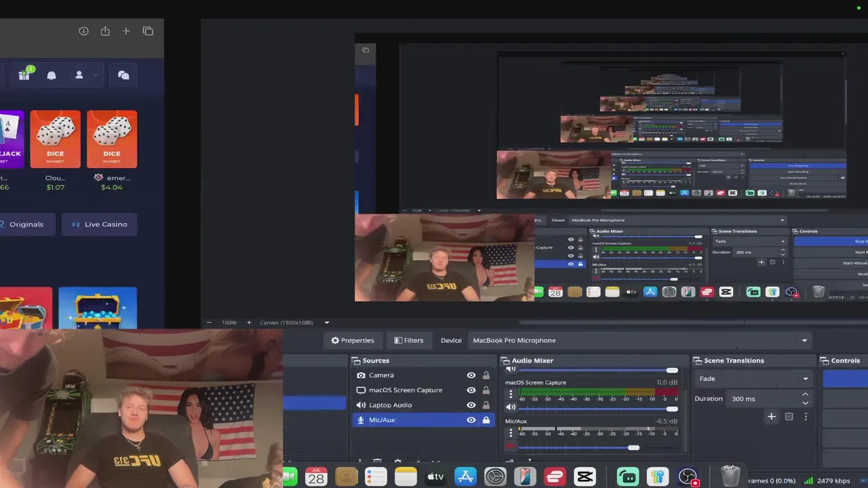The image size is (868, 488).
Task: Click the OBS Studio icon in the main Dock
Action: pos(688,477)
